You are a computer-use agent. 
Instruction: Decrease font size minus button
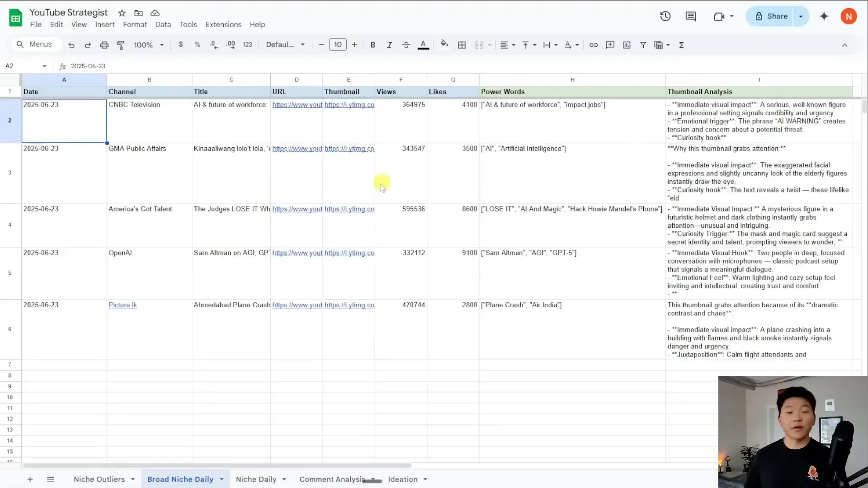321,45
